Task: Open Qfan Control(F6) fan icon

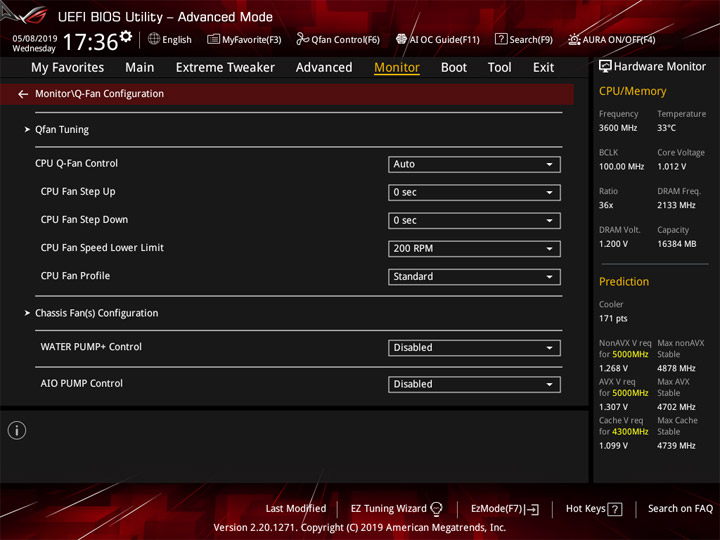Action: [302, 39]
